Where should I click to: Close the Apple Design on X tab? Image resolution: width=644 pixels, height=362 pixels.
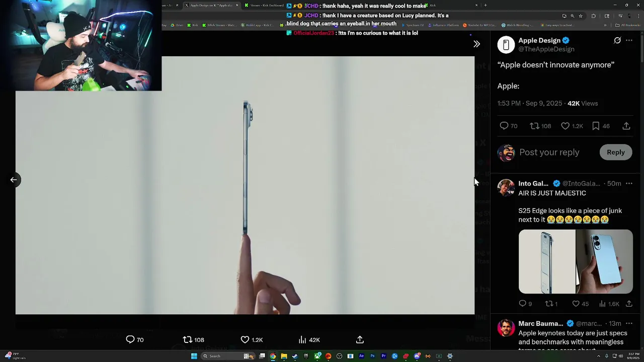(237, 5)
